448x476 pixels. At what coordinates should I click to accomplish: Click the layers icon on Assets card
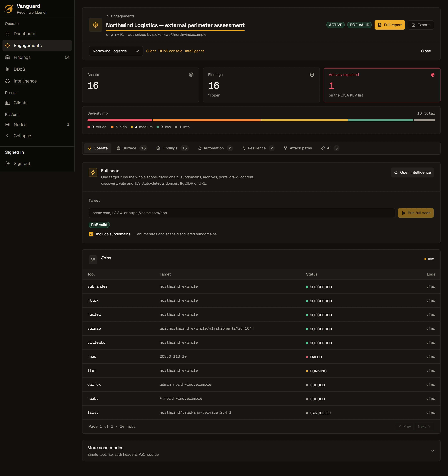[x=191, y=75]
